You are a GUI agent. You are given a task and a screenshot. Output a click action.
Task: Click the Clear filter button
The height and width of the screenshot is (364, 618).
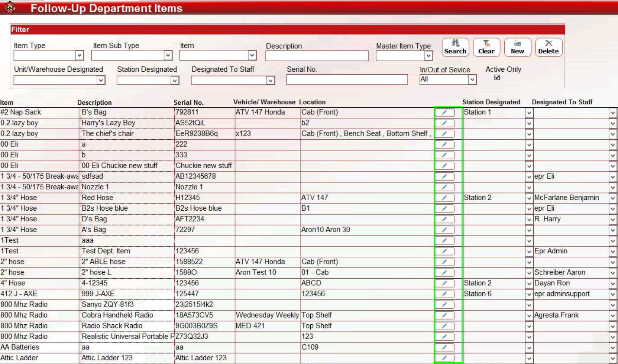[487, 47]
